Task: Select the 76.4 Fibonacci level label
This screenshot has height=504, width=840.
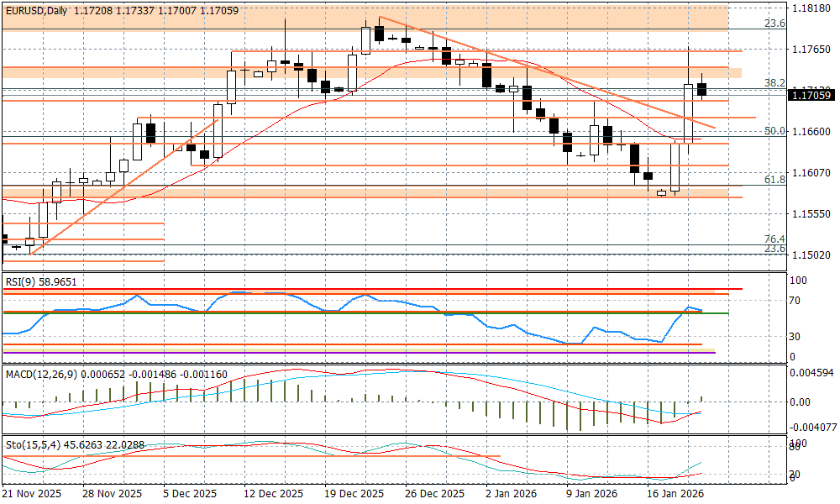Action: pos(774,239)
